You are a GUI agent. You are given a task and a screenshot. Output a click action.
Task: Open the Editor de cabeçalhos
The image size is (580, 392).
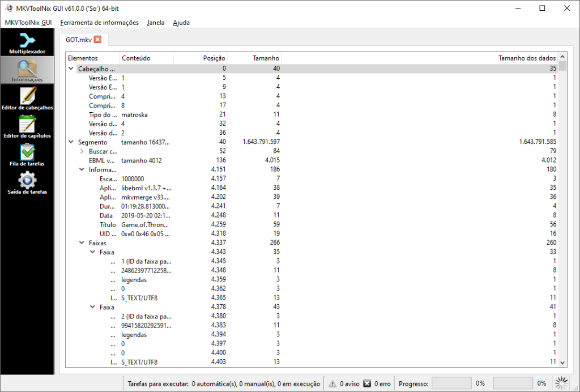(27, 99)
